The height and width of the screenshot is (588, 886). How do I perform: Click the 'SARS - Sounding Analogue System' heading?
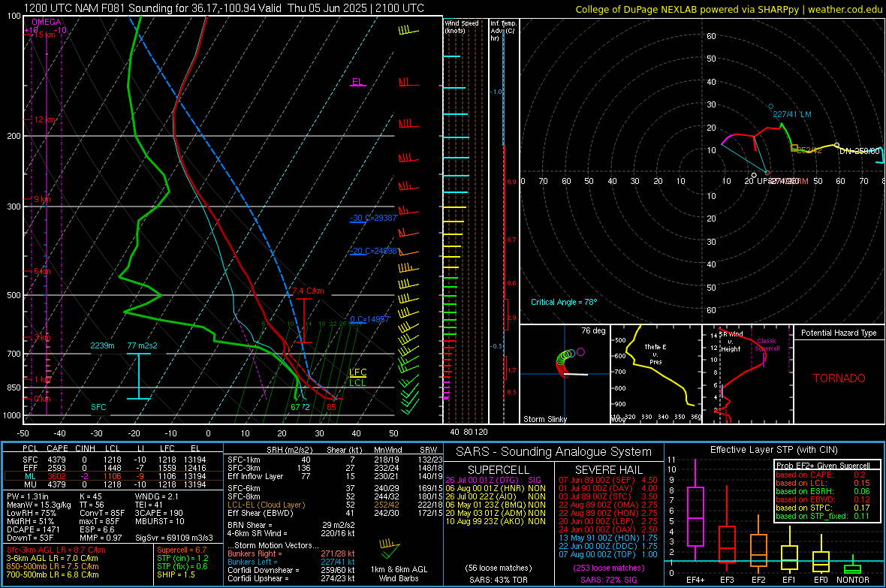coord(554,452)
